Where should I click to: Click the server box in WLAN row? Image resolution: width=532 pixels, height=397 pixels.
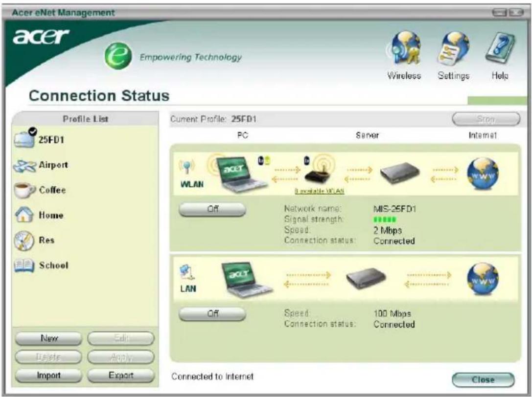(400, 173)
